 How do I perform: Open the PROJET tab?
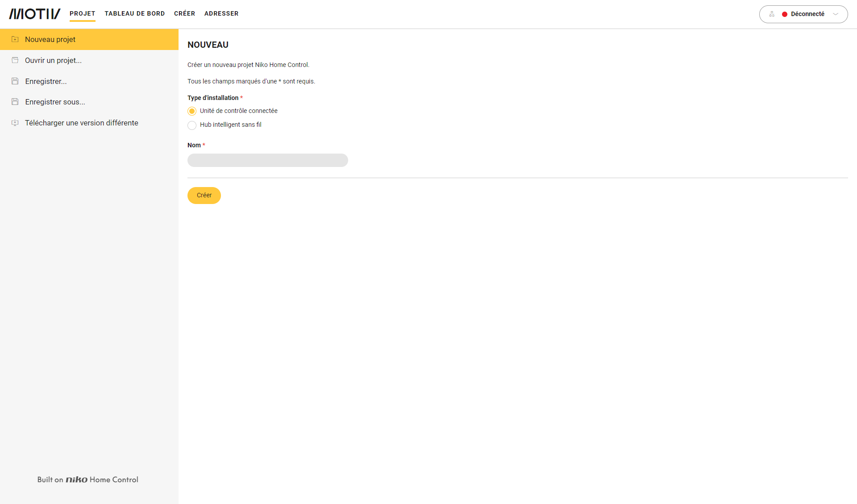(x=83, y=14)
